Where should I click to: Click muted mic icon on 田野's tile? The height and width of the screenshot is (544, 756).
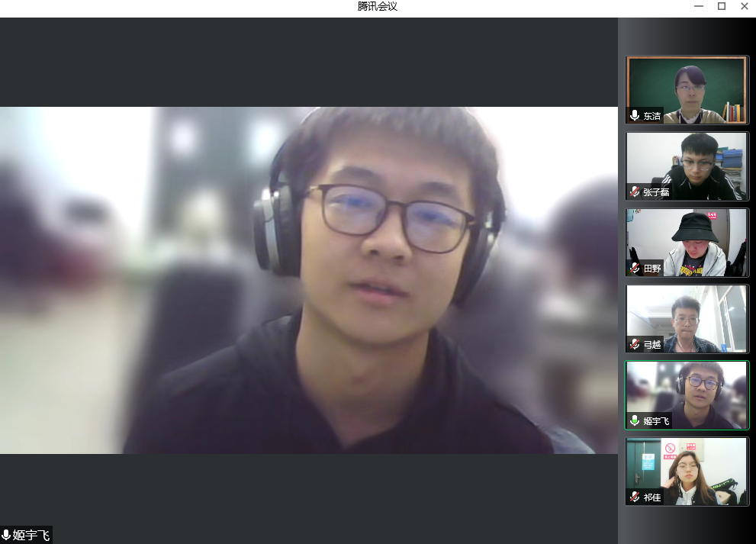635,268
